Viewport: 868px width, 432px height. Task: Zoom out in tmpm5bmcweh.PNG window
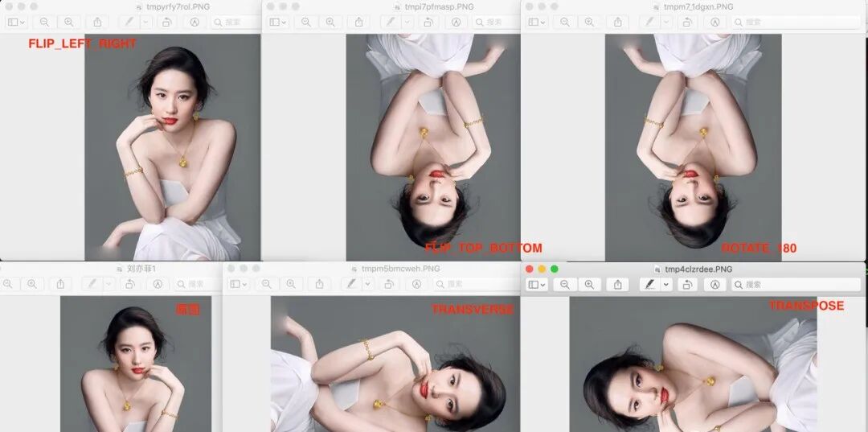pyautogui.click(x=266, y=284)
